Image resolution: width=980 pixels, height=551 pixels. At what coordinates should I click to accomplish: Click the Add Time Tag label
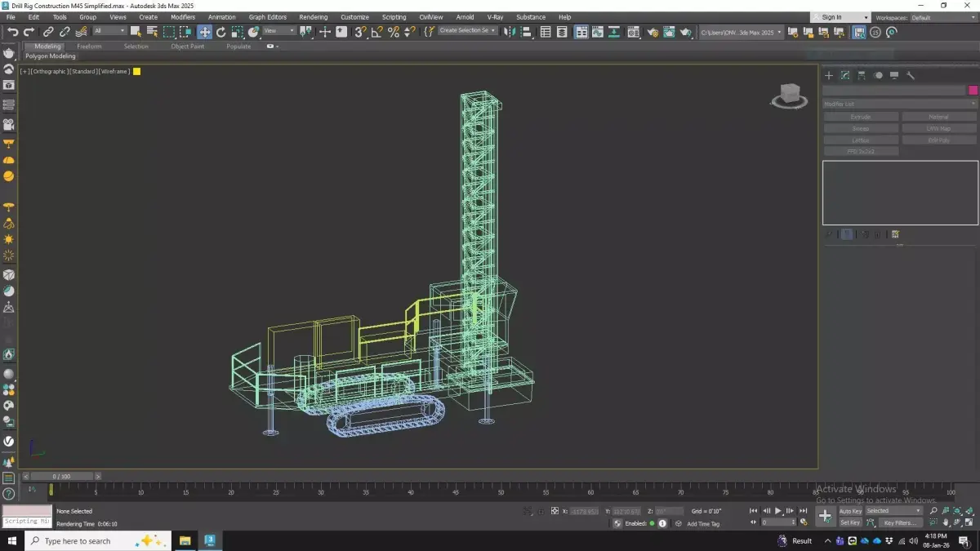click(x=703, y=524)
